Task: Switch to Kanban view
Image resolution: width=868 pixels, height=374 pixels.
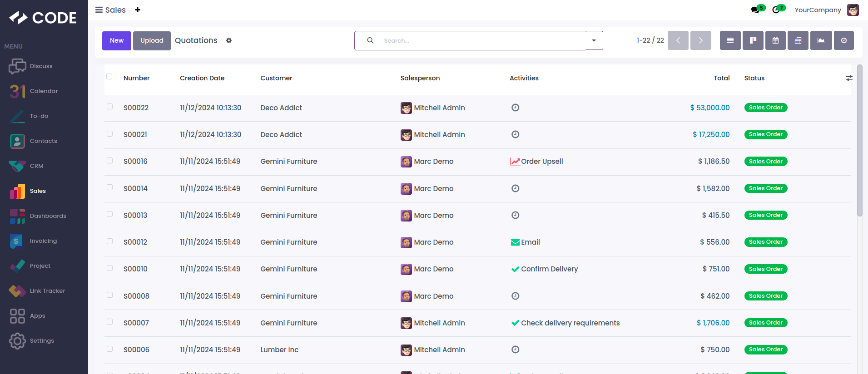Action: pos(753,40)
